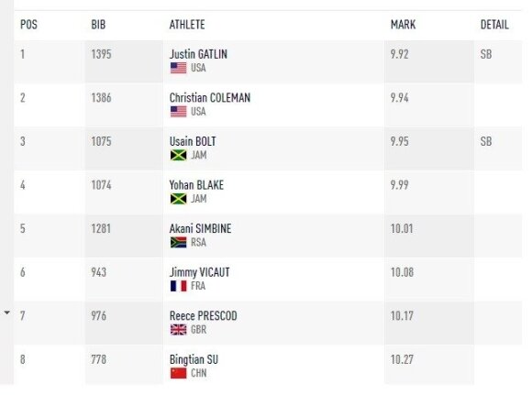532x395 pixels.
Task: Click the Jamaican flag under Yohan BLAKE
Action: pyautogui.click(x=178, y=199)
